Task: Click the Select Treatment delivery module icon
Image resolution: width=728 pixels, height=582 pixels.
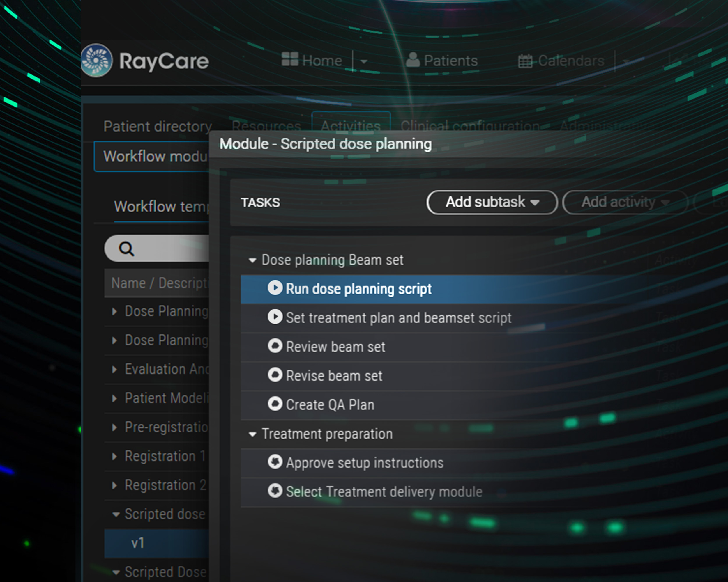Action: 275,491
